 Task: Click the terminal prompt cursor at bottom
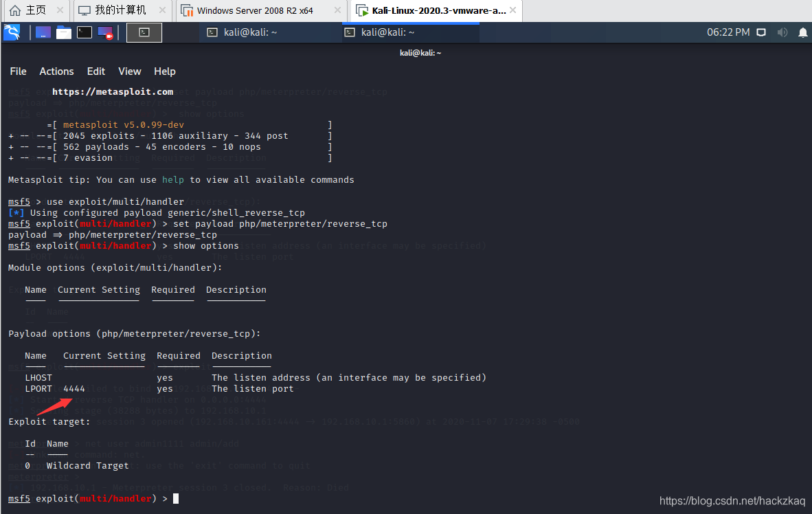tap(176, 498)
